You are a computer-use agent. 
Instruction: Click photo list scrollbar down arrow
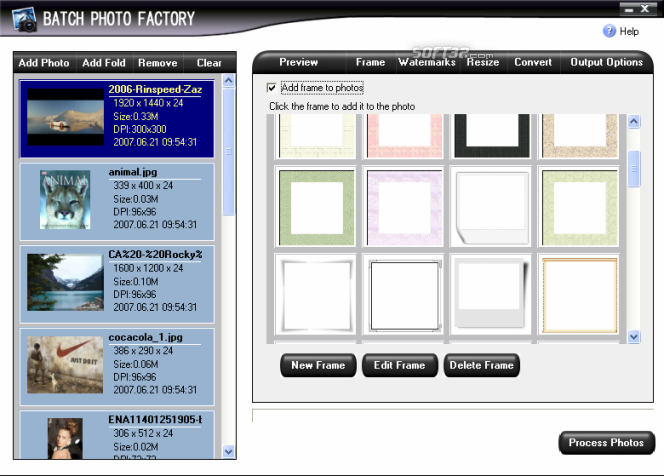[x=229, y=452]
